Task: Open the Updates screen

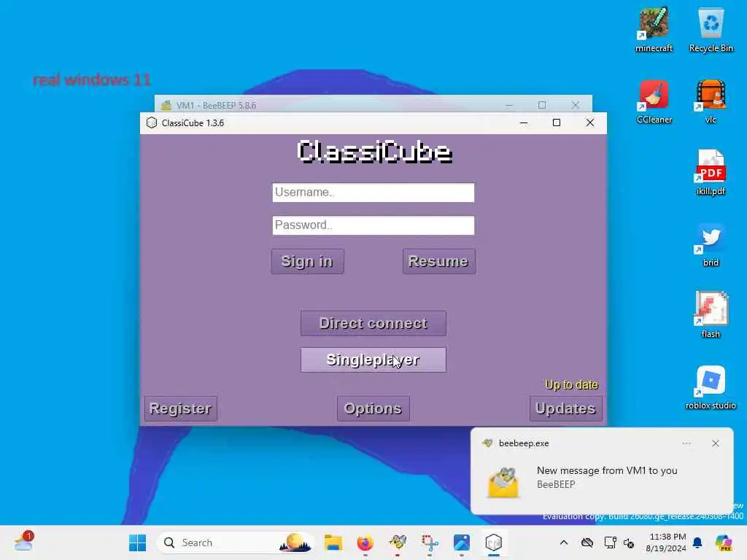Action: (565, 408)
